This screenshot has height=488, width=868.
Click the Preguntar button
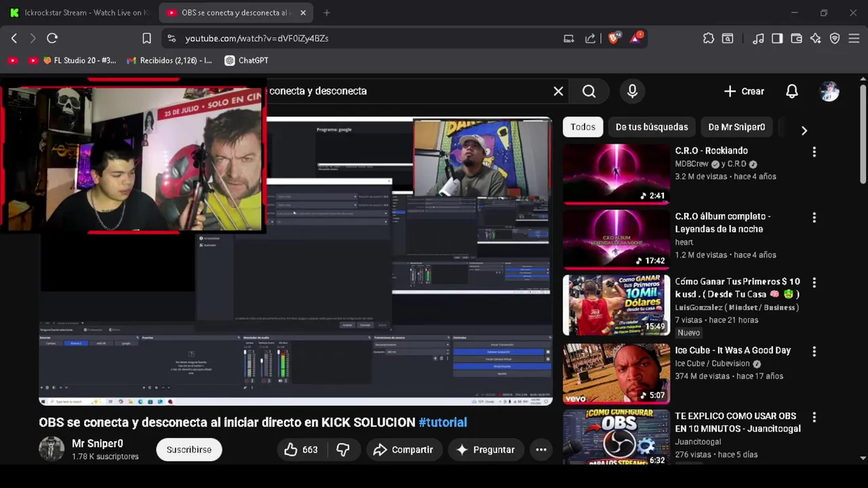(x=486, y=449)
